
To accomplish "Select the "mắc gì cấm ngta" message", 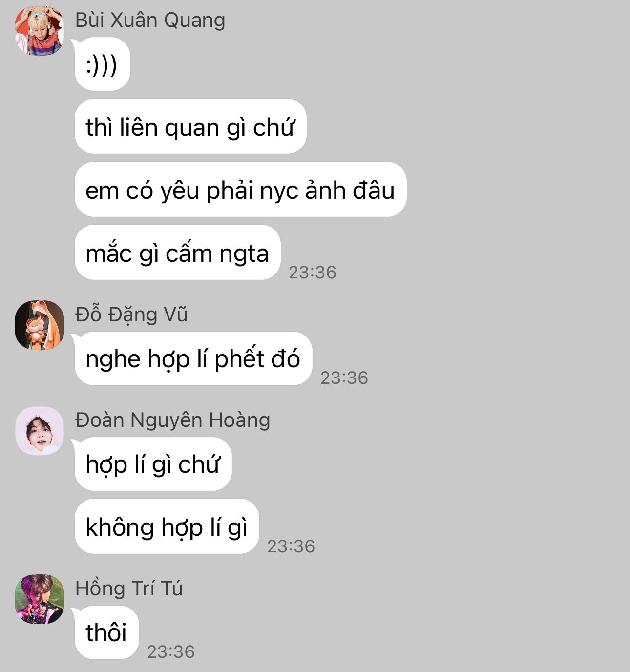I will (x=177, y=252).
